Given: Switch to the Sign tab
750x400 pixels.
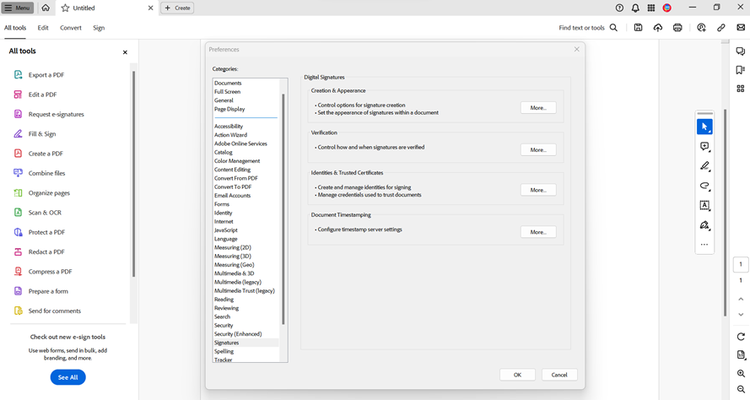Looking at the screenshot, I should pos(99,28).
